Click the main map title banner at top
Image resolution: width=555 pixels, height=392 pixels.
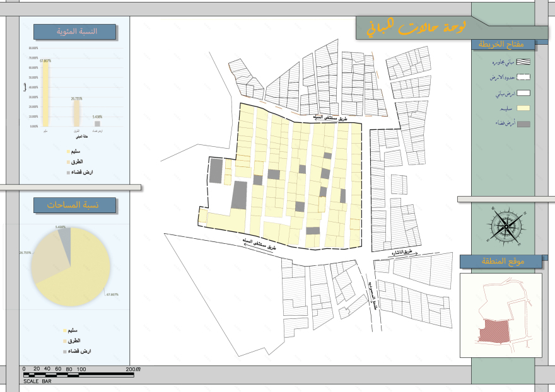coord(416,28)
